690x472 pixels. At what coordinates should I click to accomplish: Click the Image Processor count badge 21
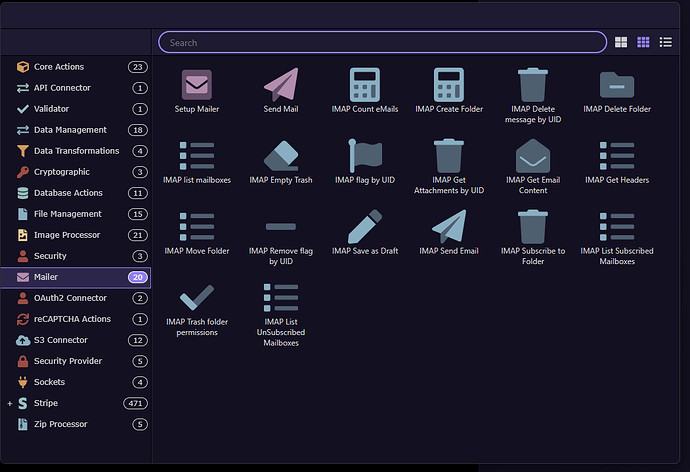point(138,235)
